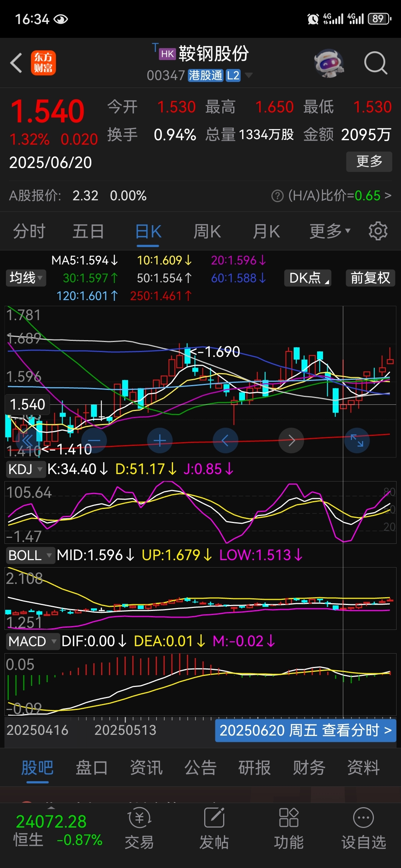Jump to earliest data double-arrow button

click(x=27, y=440)
